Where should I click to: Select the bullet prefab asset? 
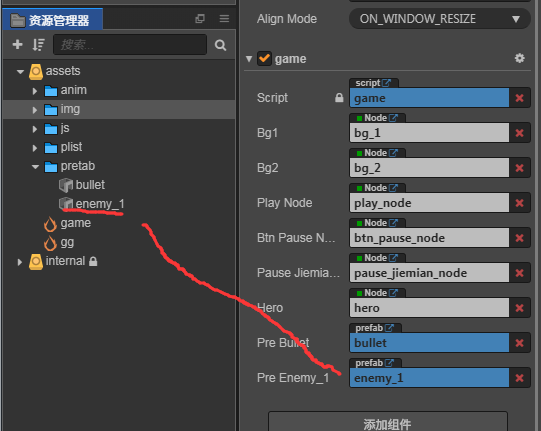(x=82, y=185)
